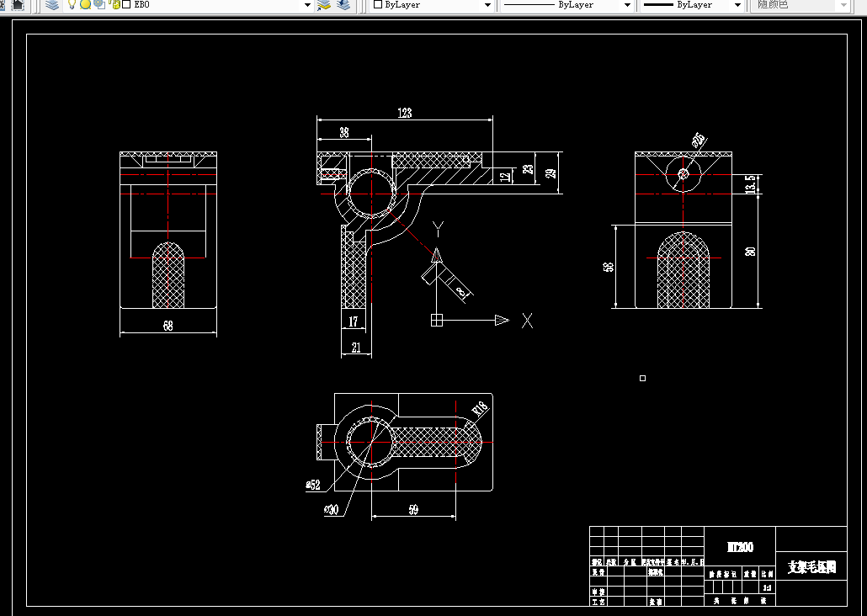Viewport: 867px width, 616px height.
Task: Click the UCS origin square icon
Action: click(437, 320)
